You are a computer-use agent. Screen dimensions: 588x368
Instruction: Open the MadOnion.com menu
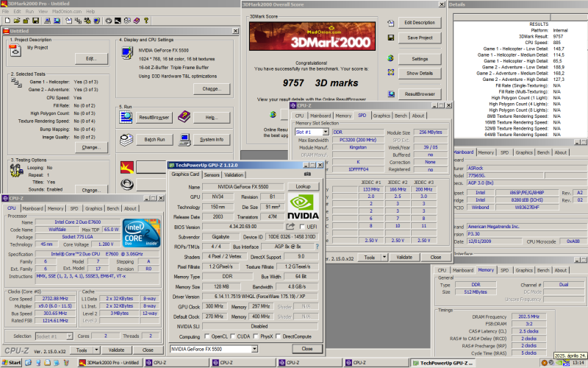(x=67, y=11)
